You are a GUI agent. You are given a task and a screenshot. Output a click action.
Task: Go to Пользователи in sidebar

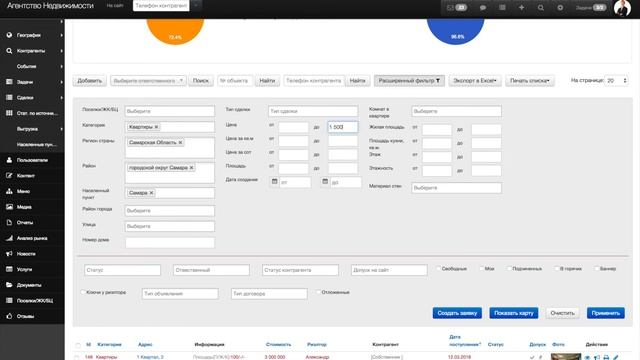(x=32, y=160)
